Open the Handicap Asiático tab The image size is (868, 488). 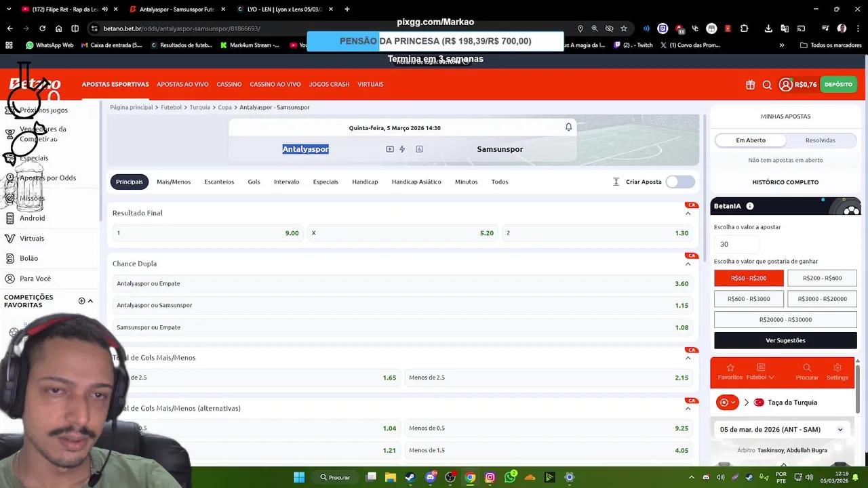coord(416,182)
